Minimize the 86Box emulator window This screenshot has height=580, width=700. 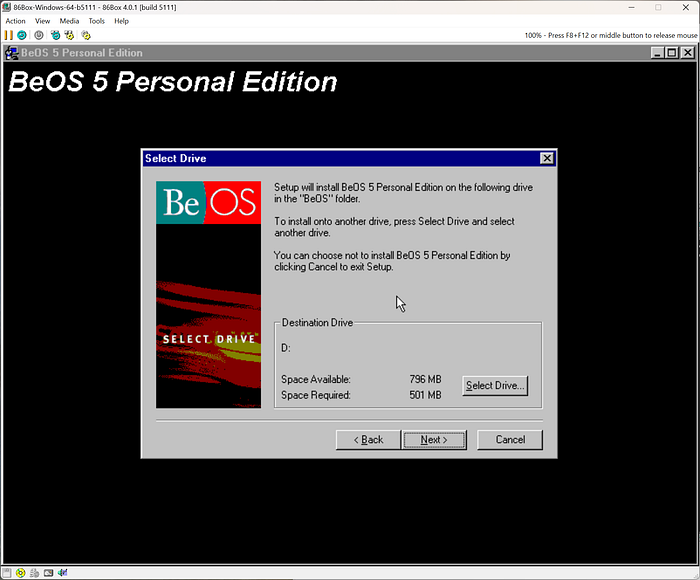tap(631, 7)
